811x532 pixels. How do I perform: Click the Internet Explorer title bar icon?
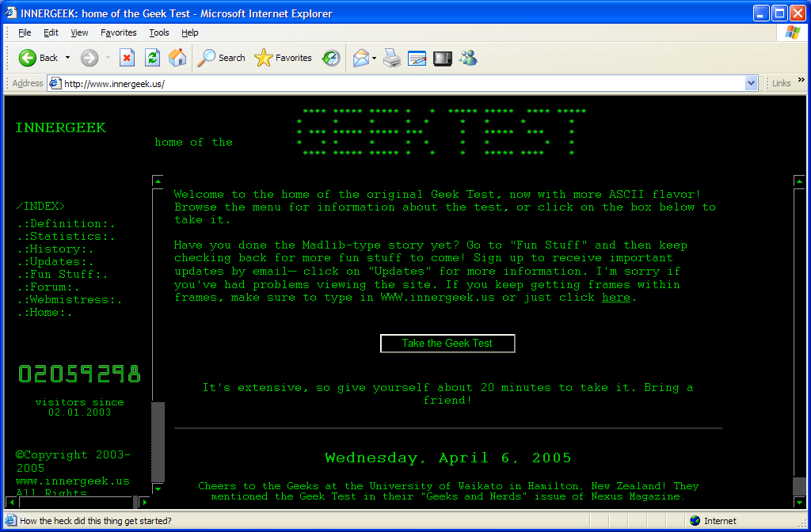pyautogui.click(x=11, y=13)
